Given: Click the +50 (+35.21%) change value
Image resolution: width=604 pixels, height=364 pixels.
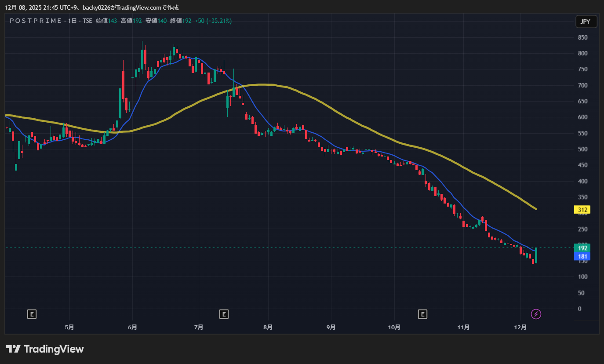Looking at the screenshot, I should pyautogui.click(x=213, y=21).
